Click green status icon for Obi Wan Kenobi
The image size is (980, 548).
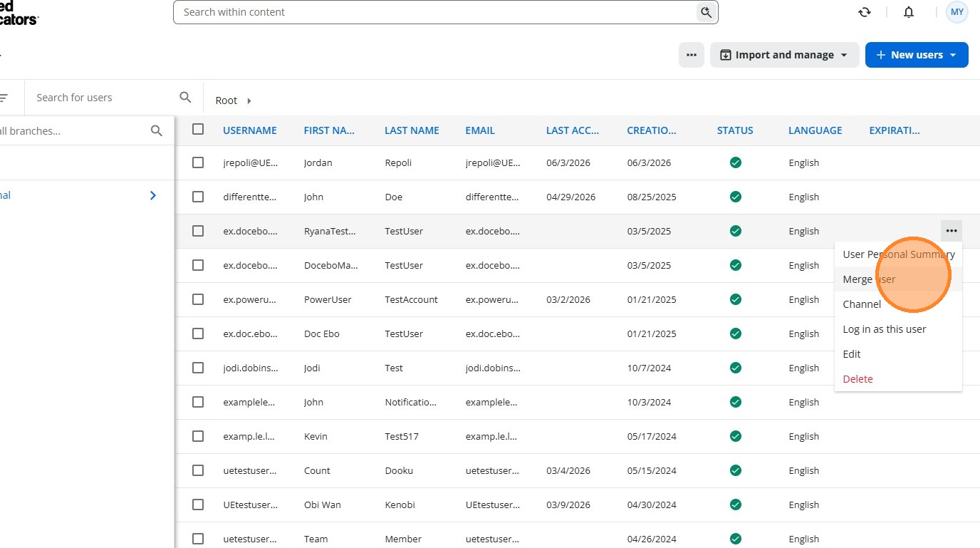pyautogui.click(x=736, y=505)
